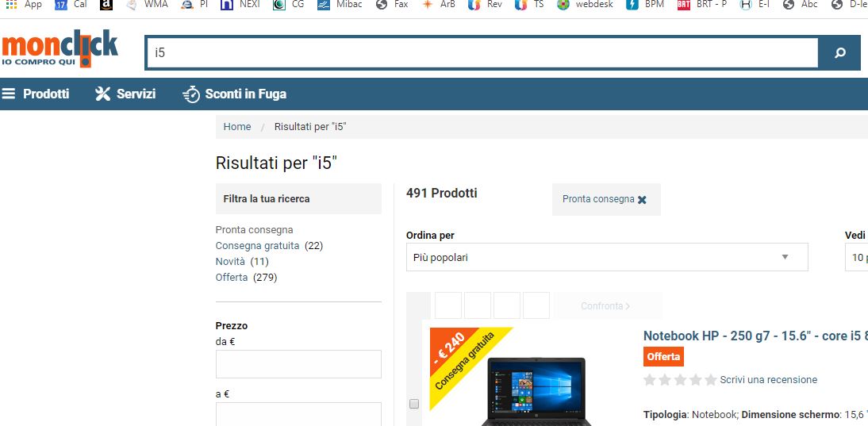Remove the Pronta consegna filter tag
Screen dimensions: 868x426
point(642,200)
